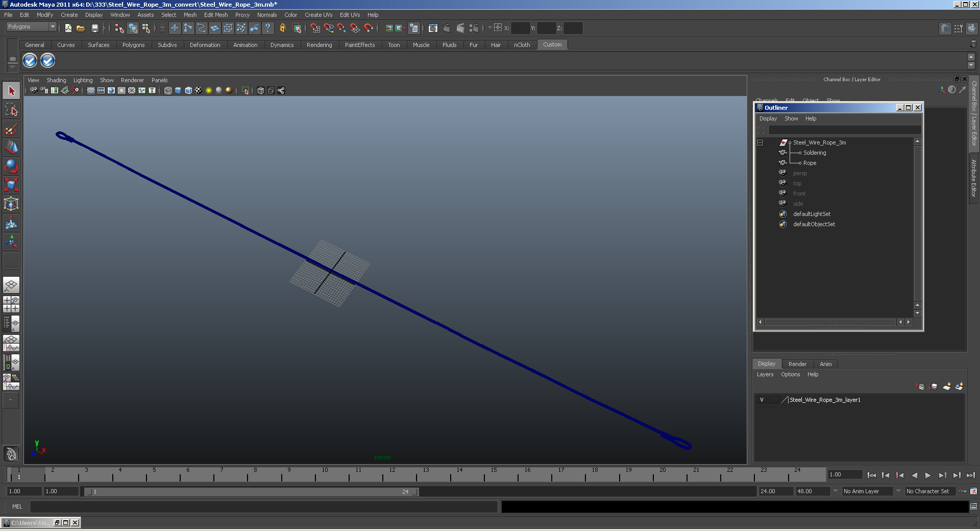Collapse the Steel_Wire_Rope_3m outliner node
Viewport: 980px width, 531px height.
click(761, 143)
